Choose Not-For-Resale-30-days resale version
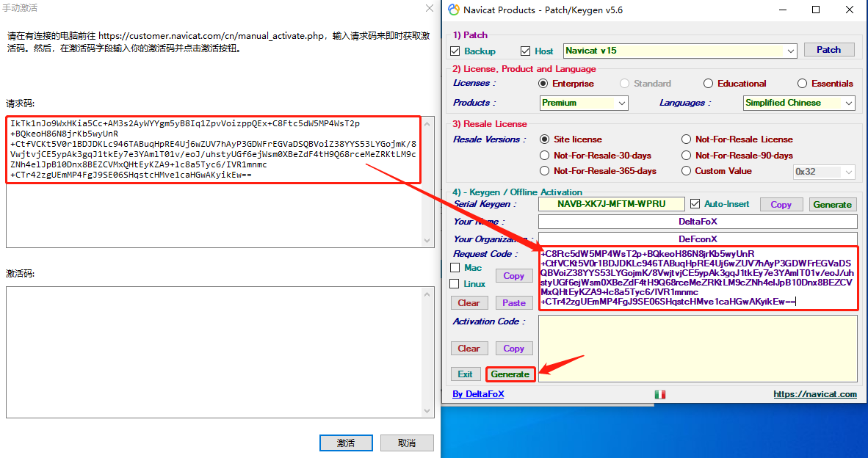The height and width of the screenshot is (458, 868). (x=545, y=156)
